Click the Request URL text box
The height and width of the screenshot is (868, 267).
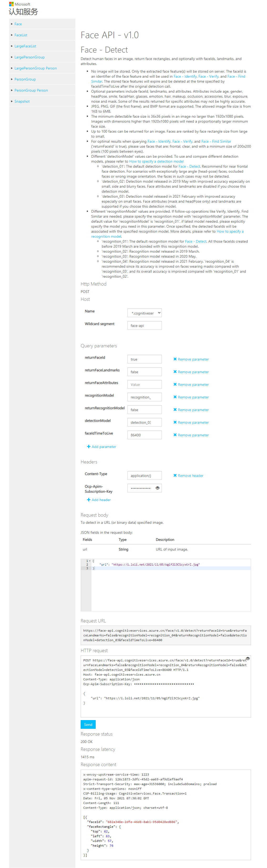tap(166, 635)
